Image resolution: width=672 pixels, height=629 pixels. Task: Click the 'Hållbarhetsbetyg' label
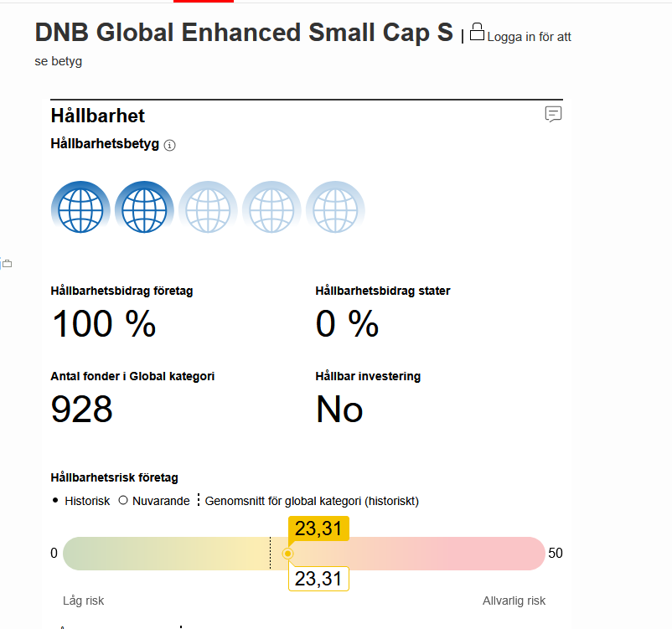[105, 143]
